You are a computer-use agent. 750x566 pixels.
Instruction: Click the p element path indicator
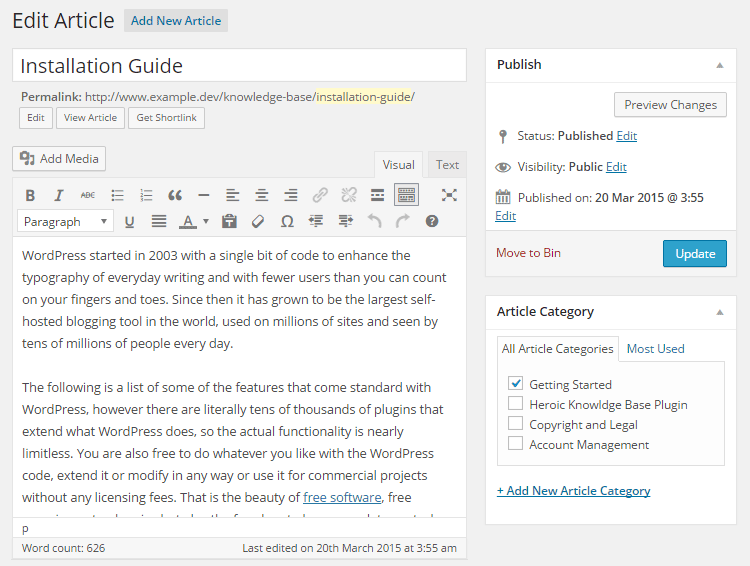click(25, 529)
